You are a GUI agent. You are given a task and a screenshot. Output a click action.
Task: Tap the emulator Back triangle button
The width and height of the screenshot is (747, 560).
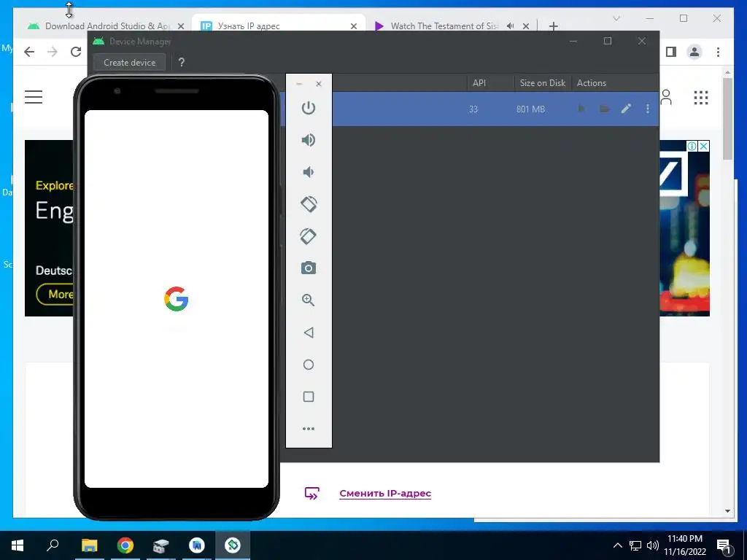click(309, 332)
